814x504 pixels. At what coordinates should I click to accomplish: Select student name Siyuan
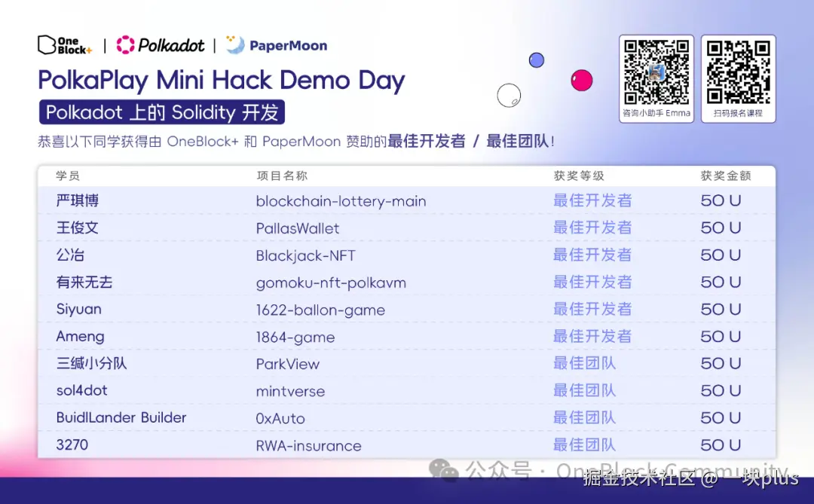pyautogui.click(x=79, y=310)
